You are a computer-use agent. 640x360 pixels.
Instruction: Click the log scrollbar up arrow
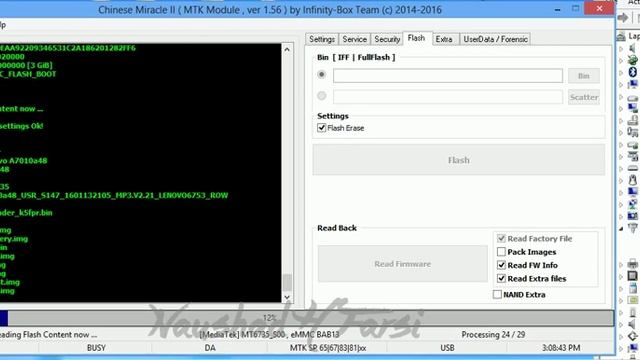click(287, 49)
